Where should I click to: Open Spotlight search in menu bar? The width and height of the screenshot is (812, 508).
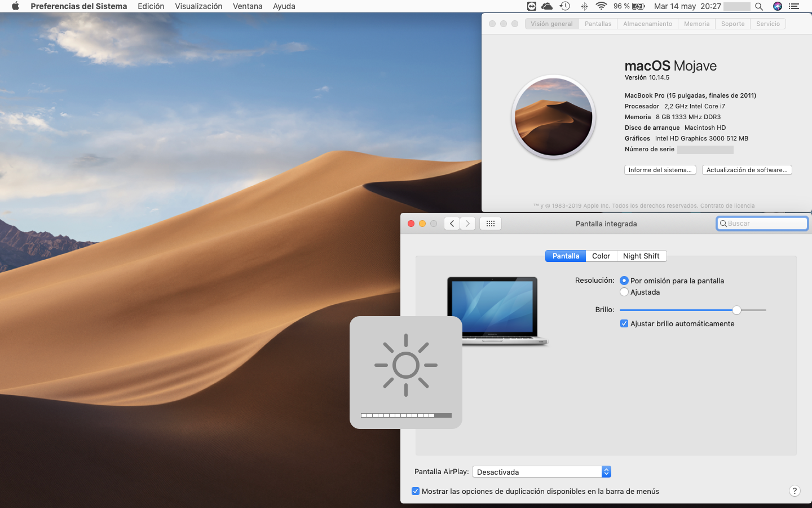coord(759,6)
